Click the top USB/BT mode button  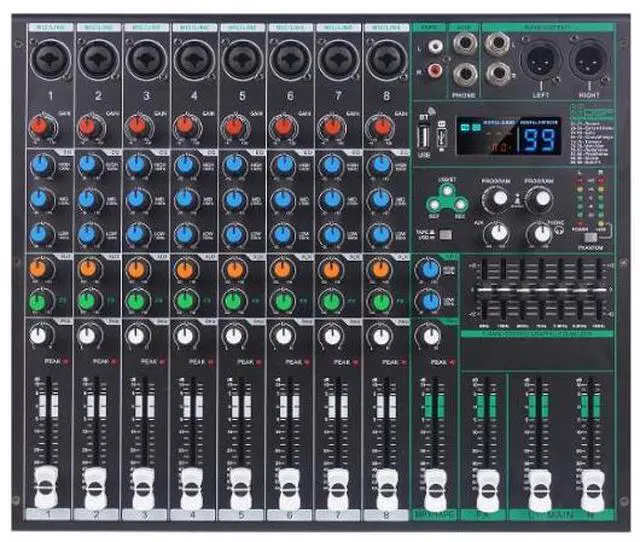(447, 190)
